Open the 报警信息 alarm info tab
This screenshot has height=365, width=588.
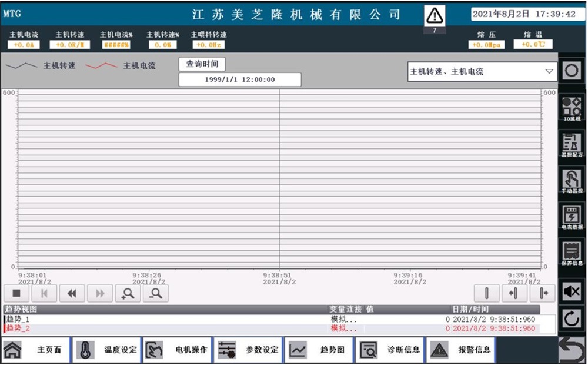pos(460,350)
